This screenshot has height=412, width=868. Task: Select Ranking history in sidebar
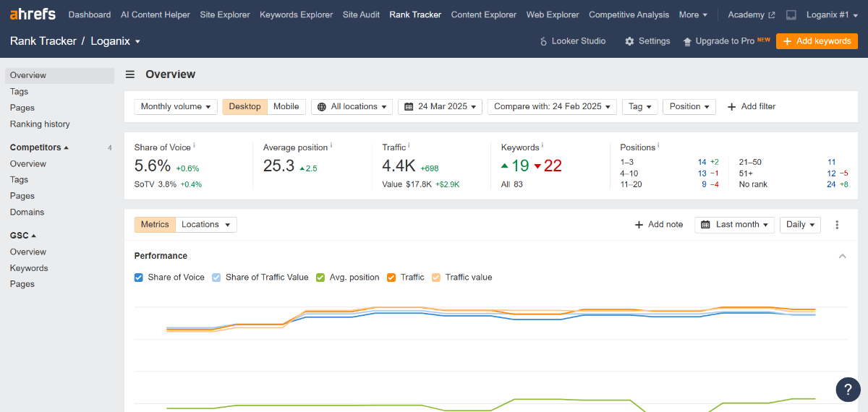40,124
